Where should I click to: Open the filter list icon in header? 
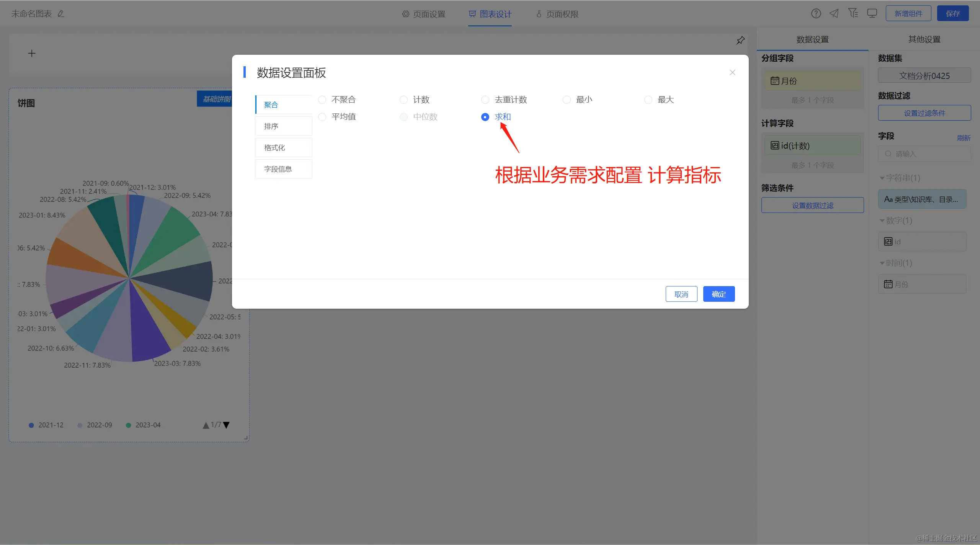pyautogui.click(x=853, y=13)
